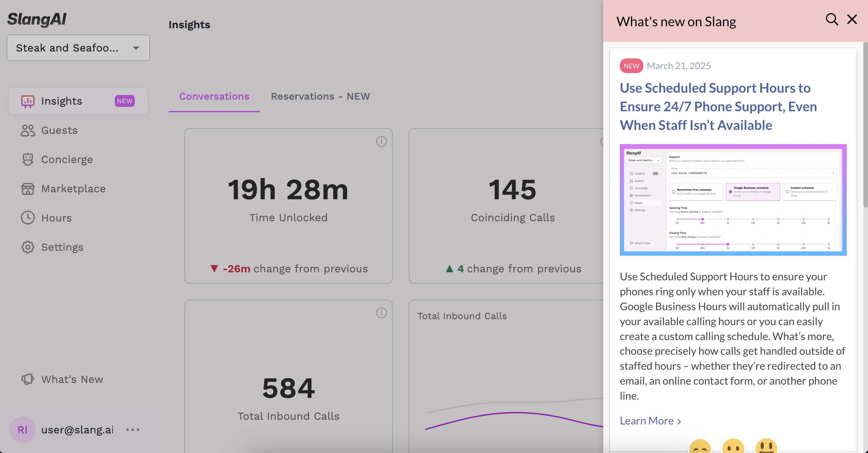868x453 pixels.
Task: Click the 19h 28m Time Unlocked value
Action: click(x=288, y=190)
